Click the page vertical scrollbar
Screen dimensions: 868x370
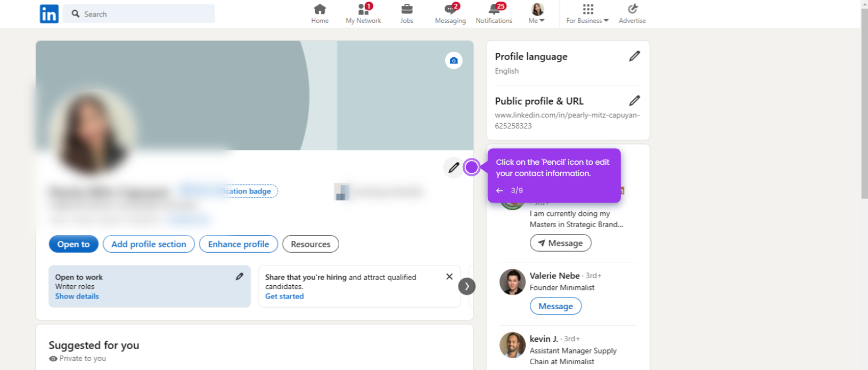[864, 104]
